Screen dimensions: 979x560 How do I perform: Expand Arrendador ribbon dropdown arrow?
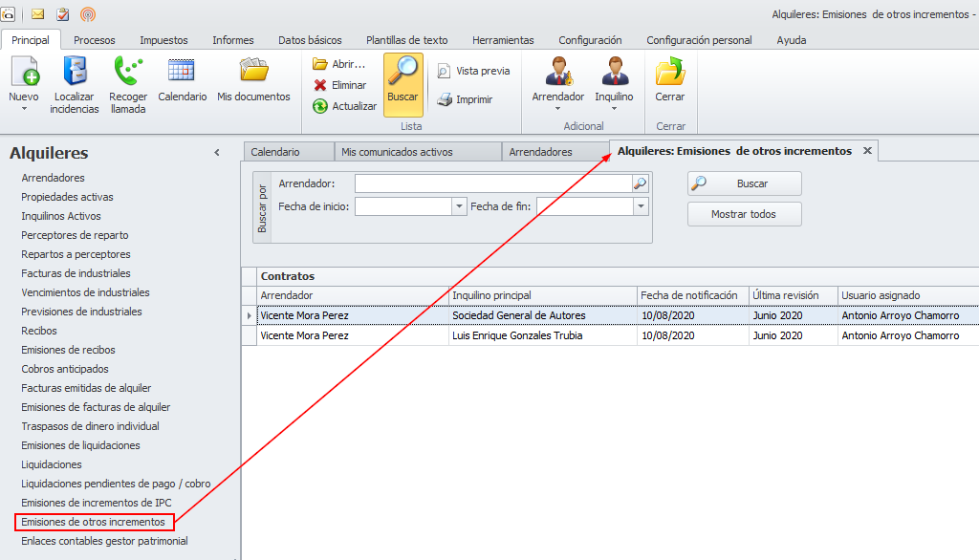click(x=557, y=109)
